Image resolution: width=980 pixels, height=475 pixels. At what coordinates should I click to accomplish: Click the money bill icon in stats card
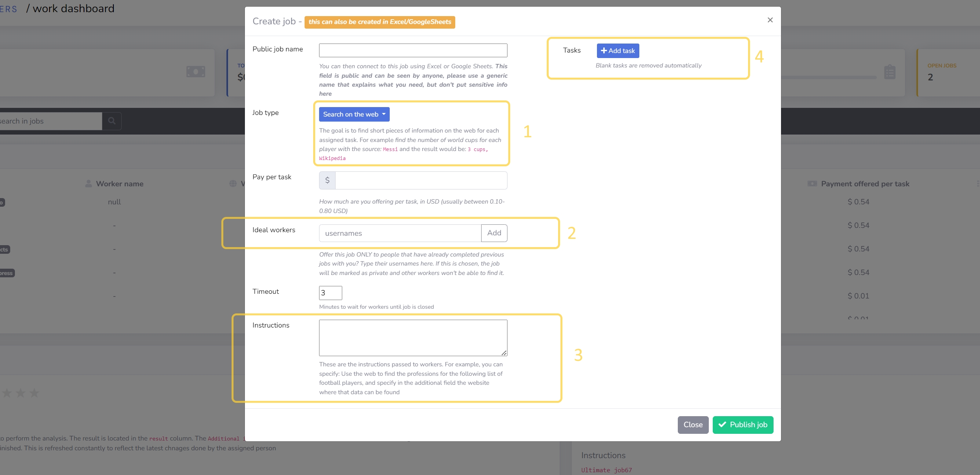pyautogui.click(x=196, y=72)
